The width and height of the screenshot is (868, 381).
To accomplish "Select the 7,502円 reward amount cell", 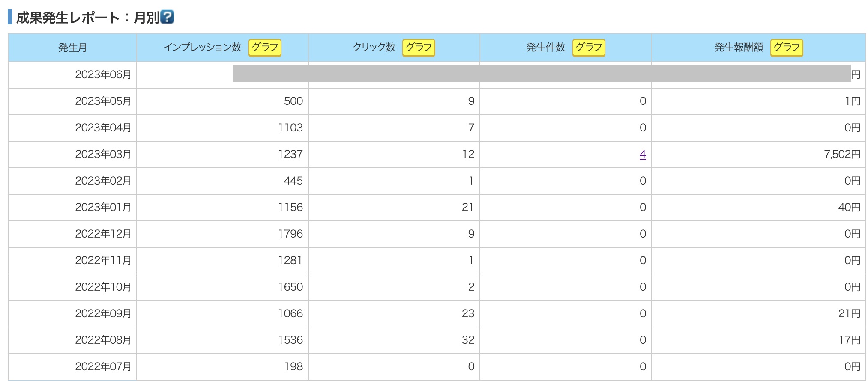I will pyautogui.click(x=842, y=154).
